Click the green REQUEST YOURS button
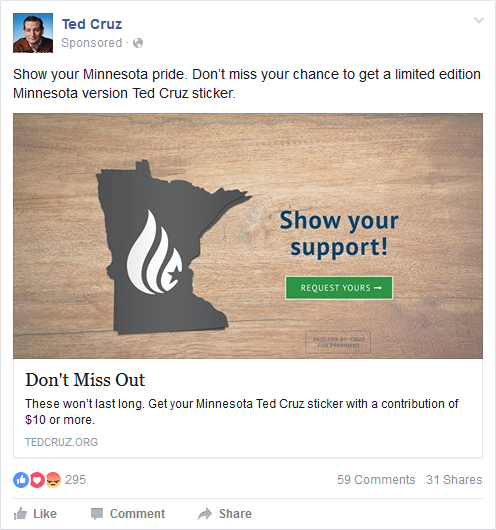496x530 pixels. (x=339, y=288)
